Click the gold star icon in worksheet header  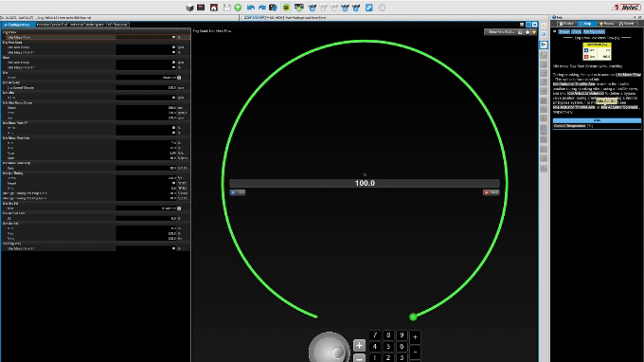pyautogui.click(x=534, y=32)
